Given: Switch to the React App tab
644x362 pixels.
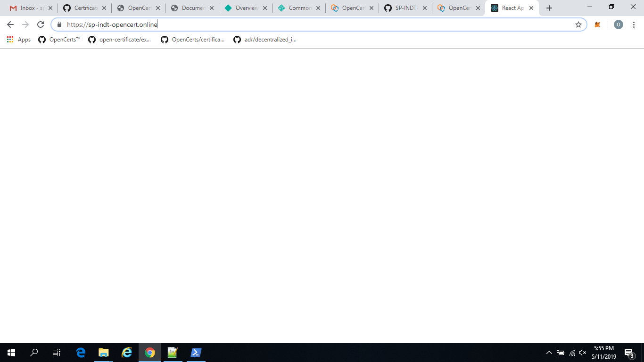Looking at the screenshot, I should 509,8.
